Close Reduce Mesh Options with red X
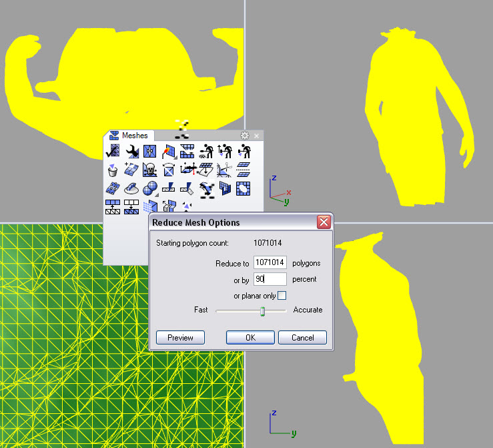Viewport: 493px width, 448px height. (324, 222)
